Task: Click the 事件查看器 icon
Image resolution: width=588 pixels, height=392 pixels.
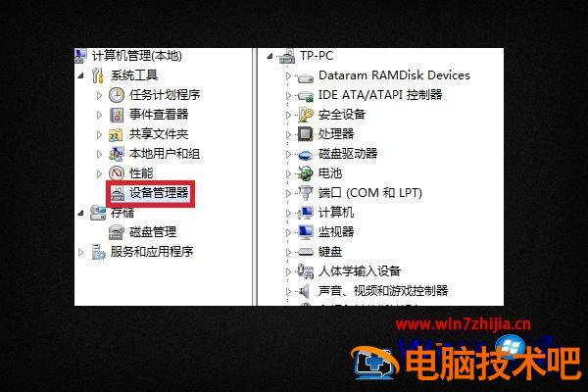Action: [x=117, y=115]
